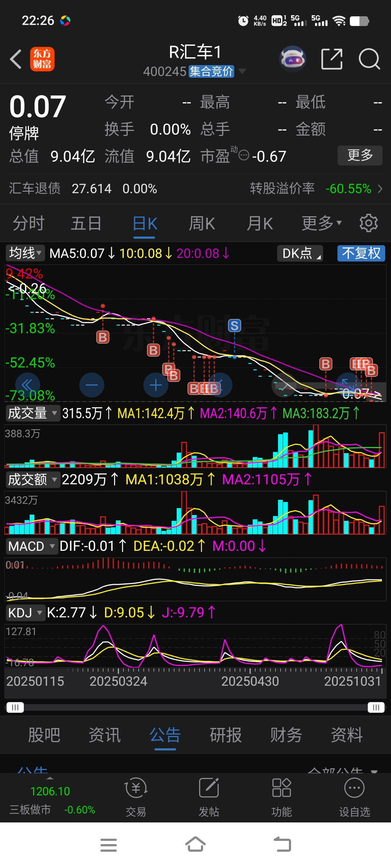
Task: Tap the Android home navigation button
Action: pos(195,844)
